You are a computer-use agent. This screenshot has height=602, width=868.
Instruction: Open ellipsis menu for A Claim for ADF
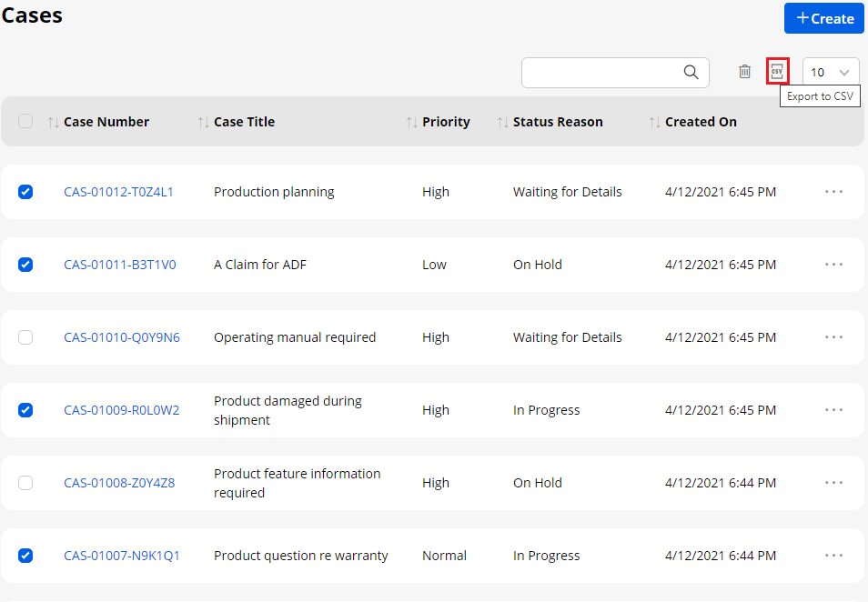[833, 265]
